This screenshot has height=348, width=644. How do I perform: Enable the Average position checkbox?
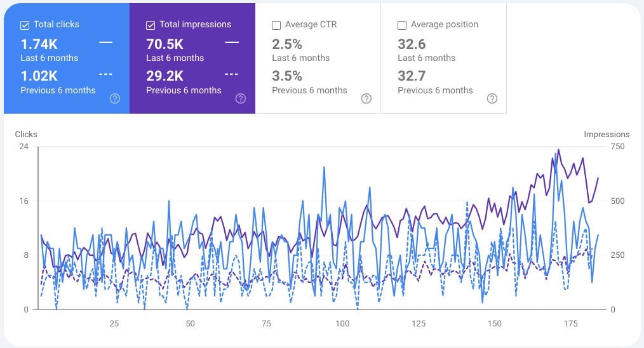pos(401,25)
